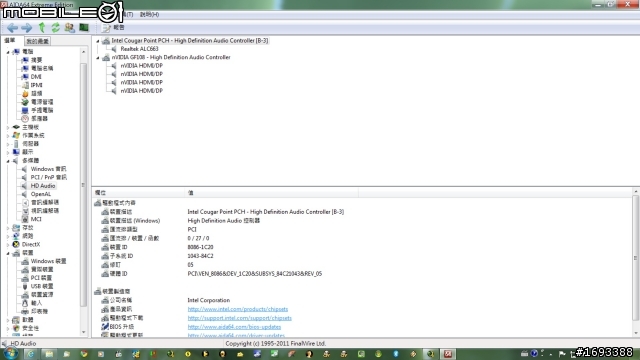
Task: Click the PCI\VEN_8086&DEV_1C20 hardware ID value
Action: [255, 274]
